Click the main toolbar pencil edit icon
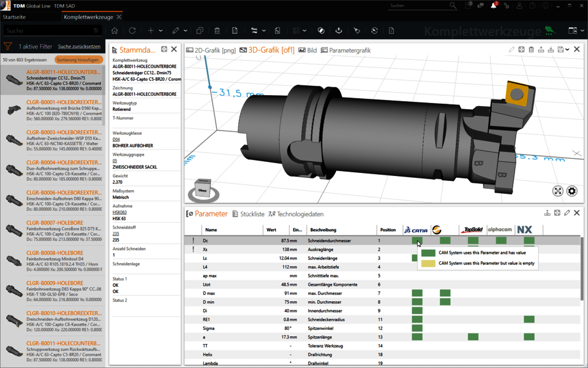 click(x=176, y=31)
